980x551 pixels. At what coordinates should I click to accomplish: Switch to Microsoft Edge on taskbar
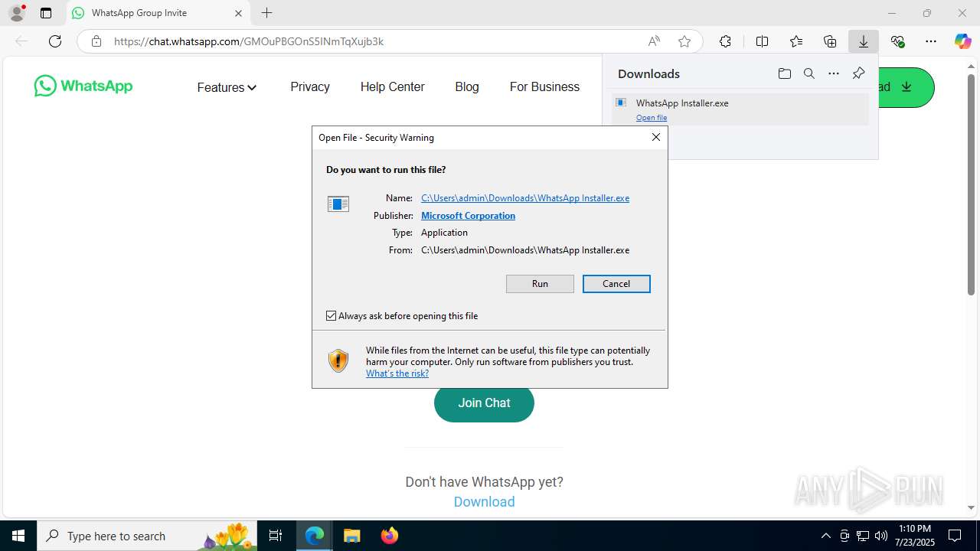(315, 536)
